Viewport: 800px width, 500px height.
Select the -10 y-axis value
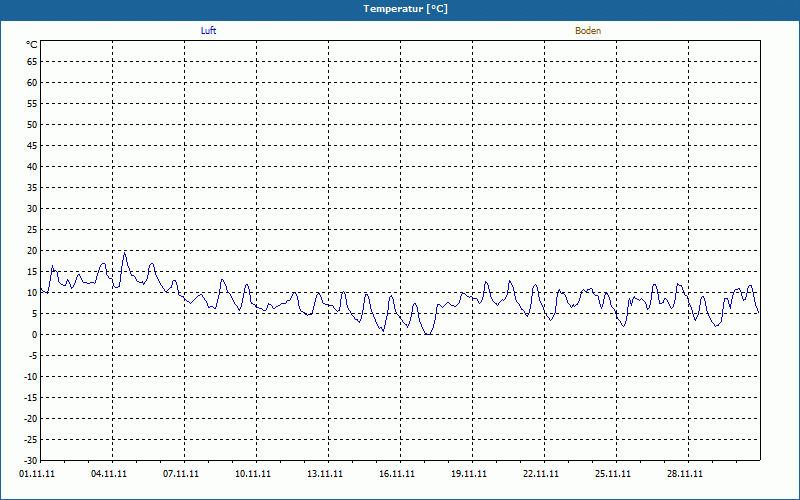point(31,377)
